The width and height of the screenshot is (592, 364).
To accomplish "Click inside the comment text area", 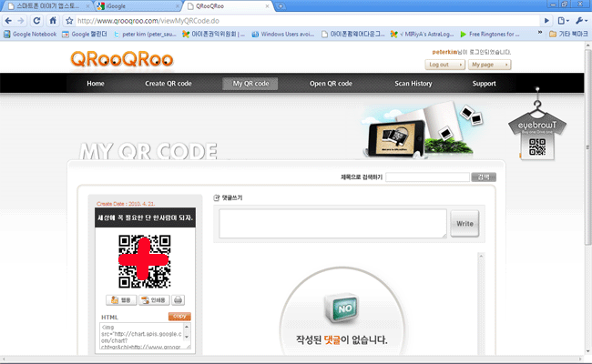I will 332,223.
